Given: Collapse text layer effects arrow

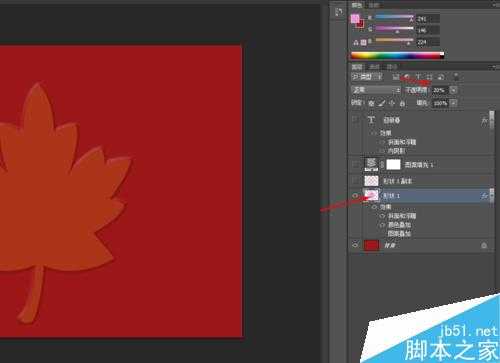Looking at the screenshot, I should (492, 121).
